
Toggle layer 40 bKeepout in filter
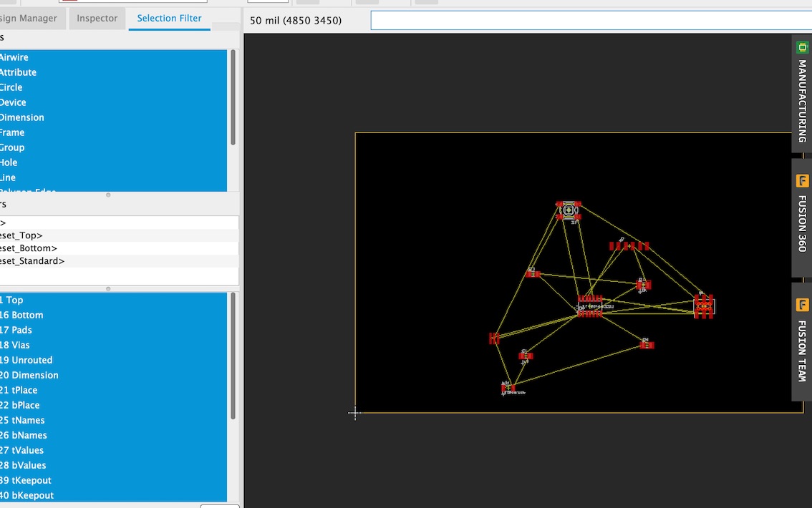[113, 495]
